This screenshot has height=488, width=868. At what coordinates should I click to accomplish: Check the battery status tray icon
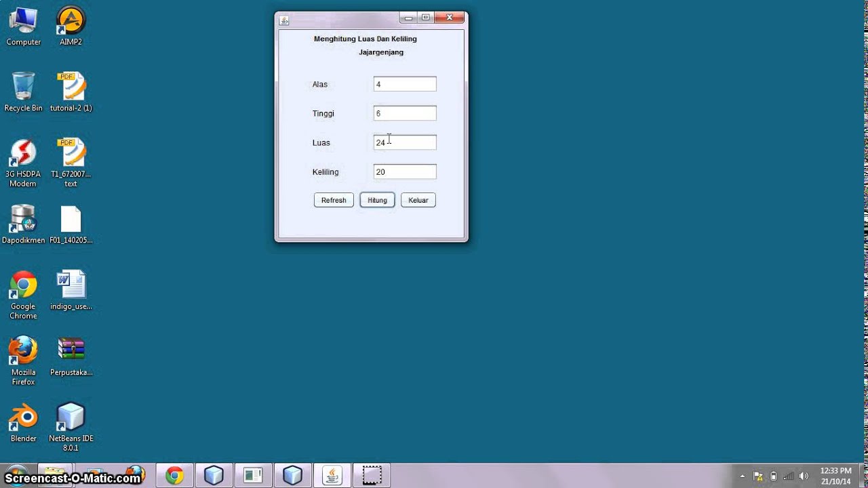coord(774,476)
